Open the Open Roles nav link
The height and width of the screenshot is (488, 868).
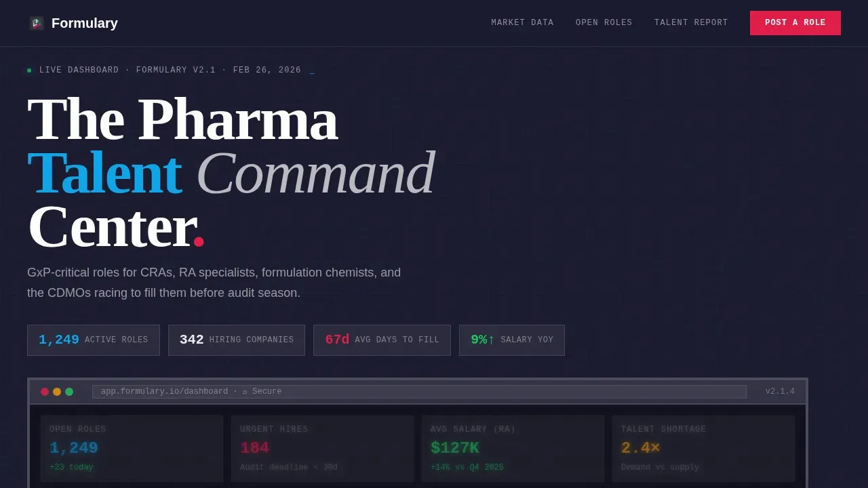coord(604,23)
